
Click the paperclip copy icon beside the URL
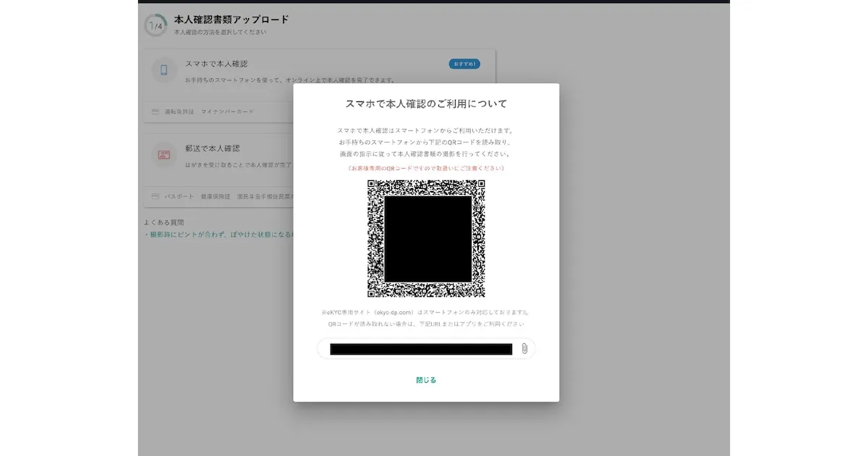pos(524,348)
